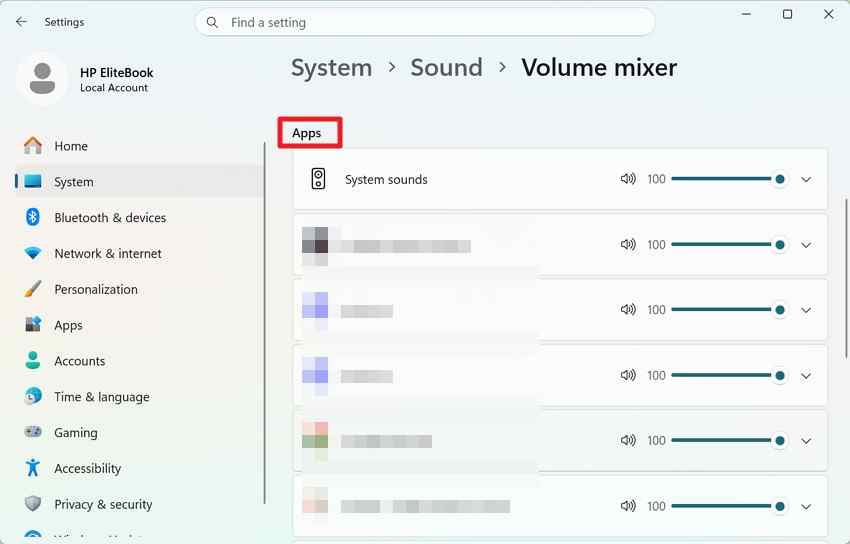Open Time & language settings
Screen dimensions: 850x544
click(139, 396)
